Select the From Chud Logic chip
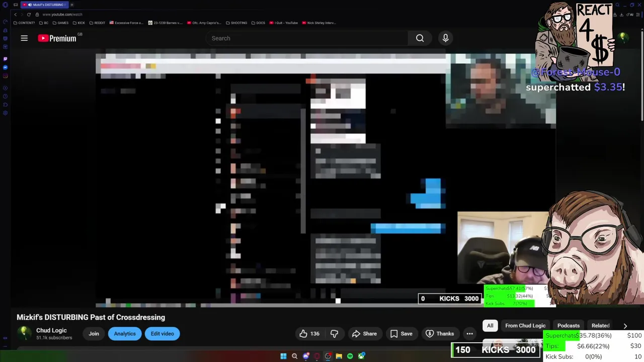Viewport: 644px width, 362px height. click(x=525, y=326)
